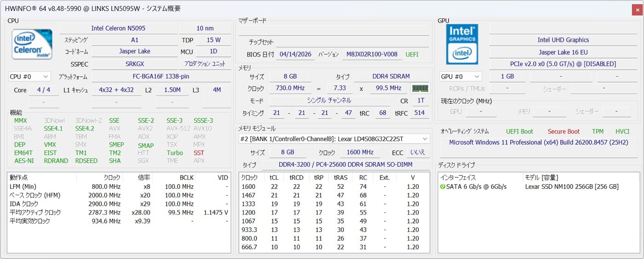Screen dimensions: 644x259
Task: Click the ECC value いいえ
Action: 418,152
